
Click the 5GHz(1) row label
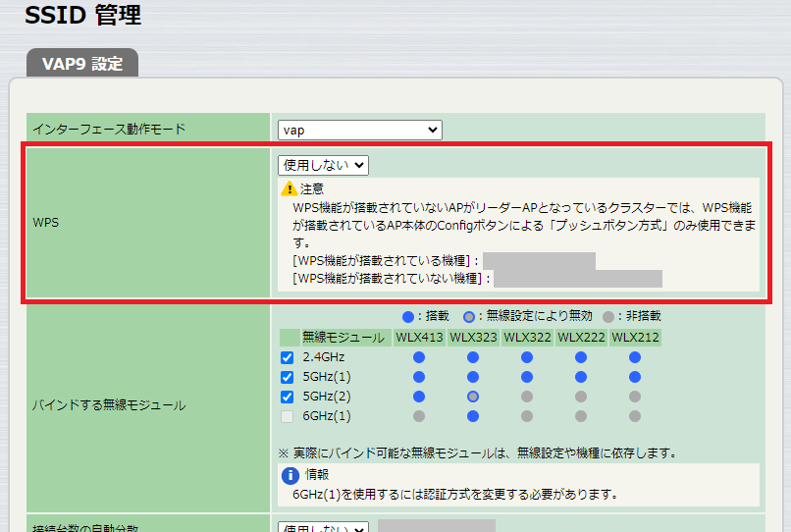pos(327,377)
